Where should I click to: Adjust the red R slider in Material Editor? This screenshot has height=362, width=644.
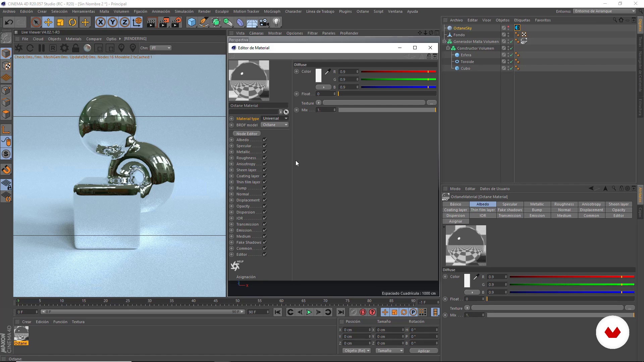398,72
